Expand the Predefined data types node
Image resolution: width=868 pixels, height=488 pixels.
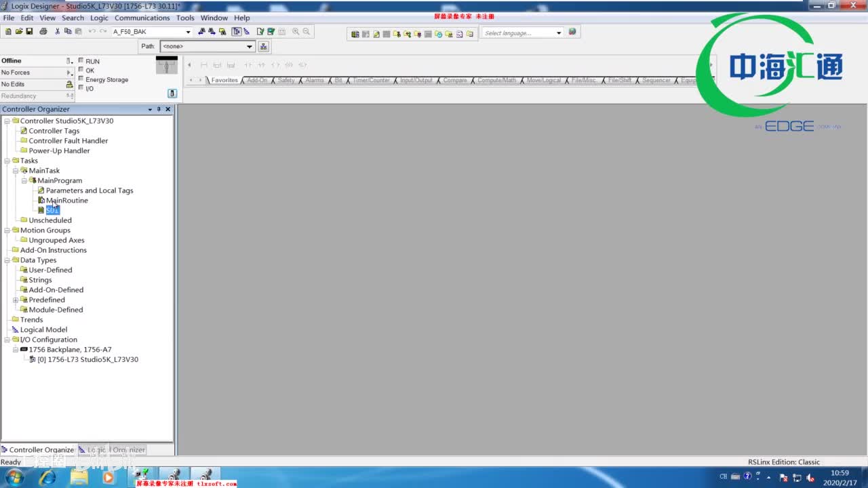click(x=16, y=300)
